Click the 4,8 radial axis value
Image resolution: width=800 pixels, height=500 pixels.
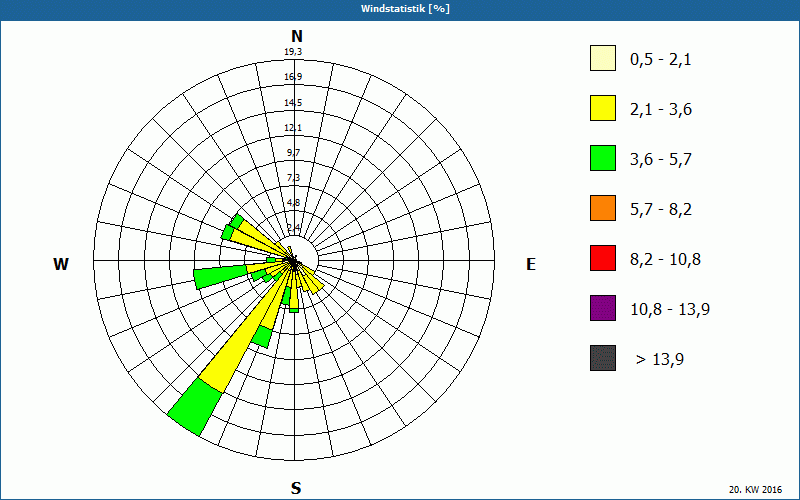293,203
